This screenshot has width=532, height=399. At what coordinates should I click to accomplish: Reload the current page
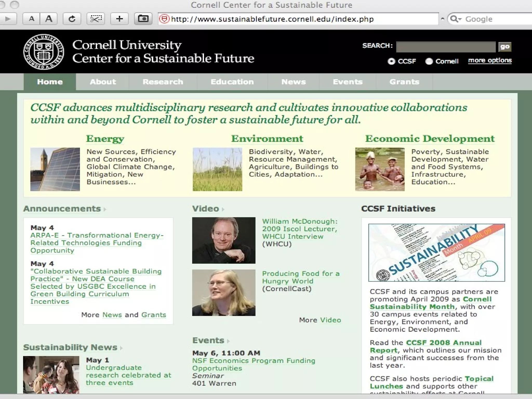coord(72,19)
